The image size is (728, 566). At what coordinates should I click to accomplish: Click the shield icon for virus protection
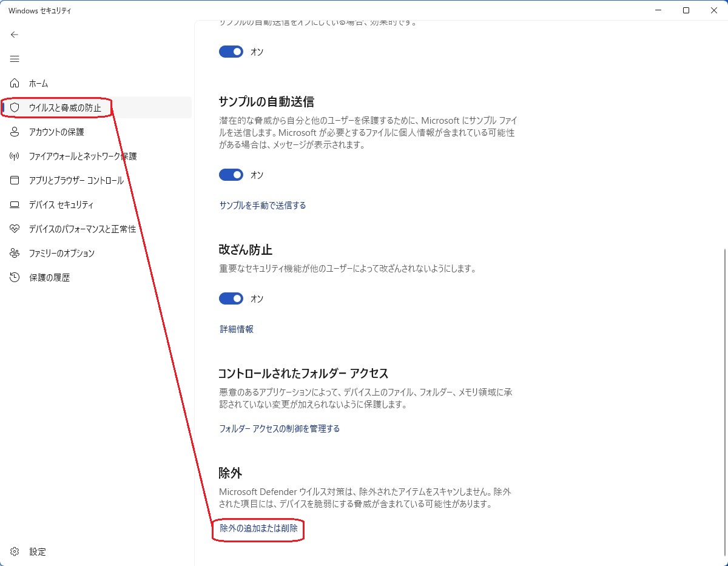[15, 107]
